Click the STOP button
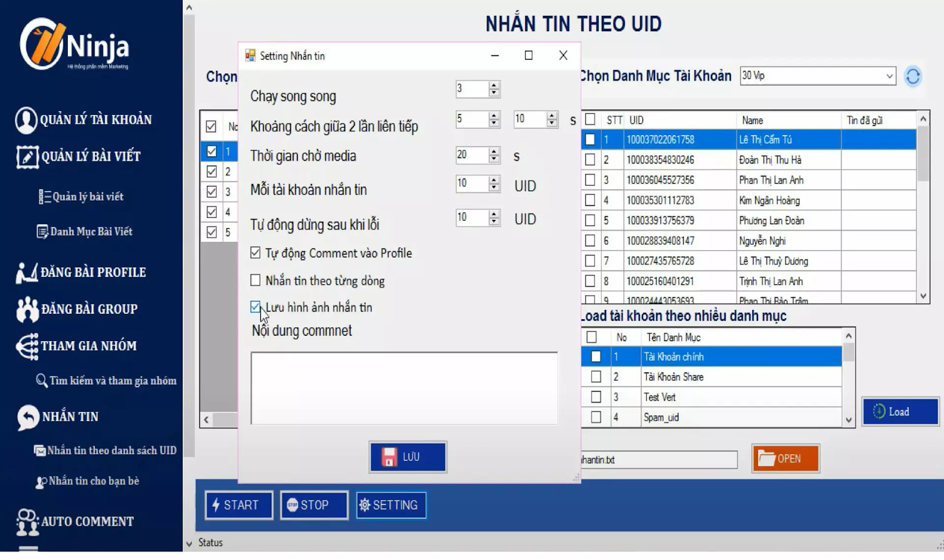The width and height of the screenshot is (944, 560). point(314,505)
